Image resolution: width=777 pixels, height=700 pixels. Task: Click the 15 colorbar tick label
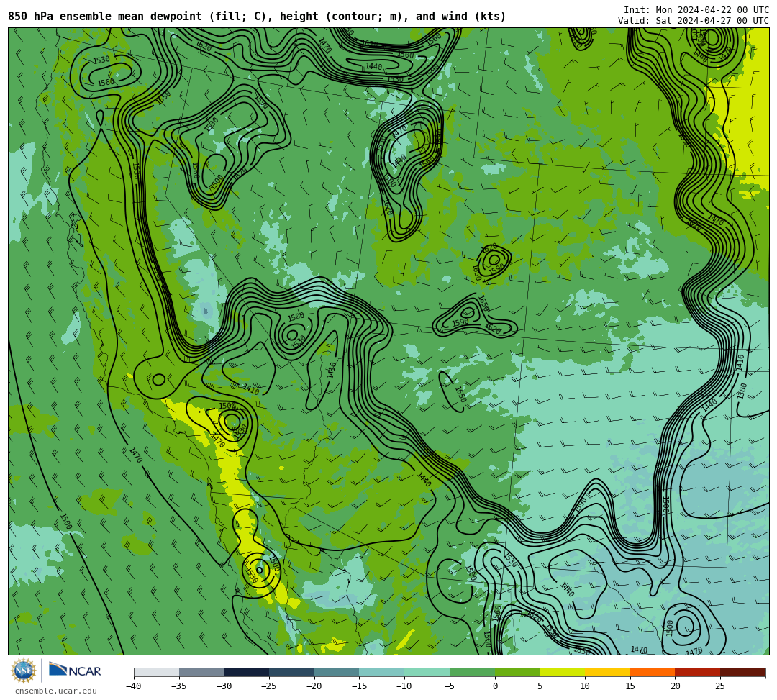tap(630, 686)
